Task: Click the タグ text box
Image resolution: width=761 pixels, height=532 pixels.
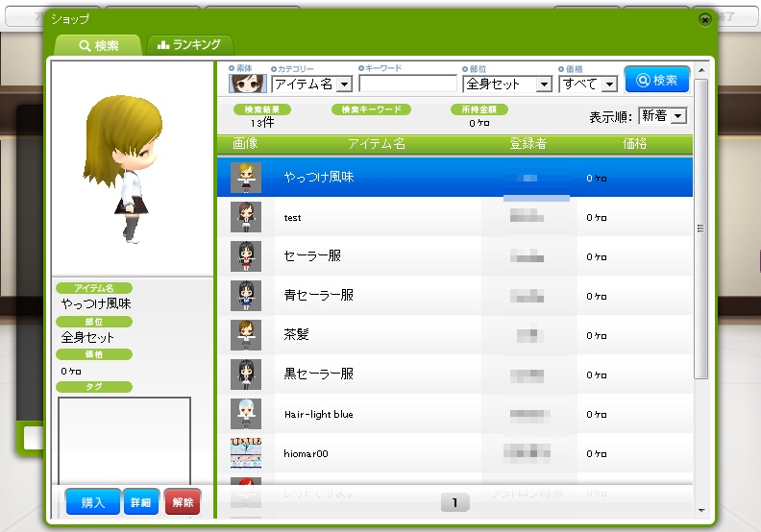Action: (124, 441)
